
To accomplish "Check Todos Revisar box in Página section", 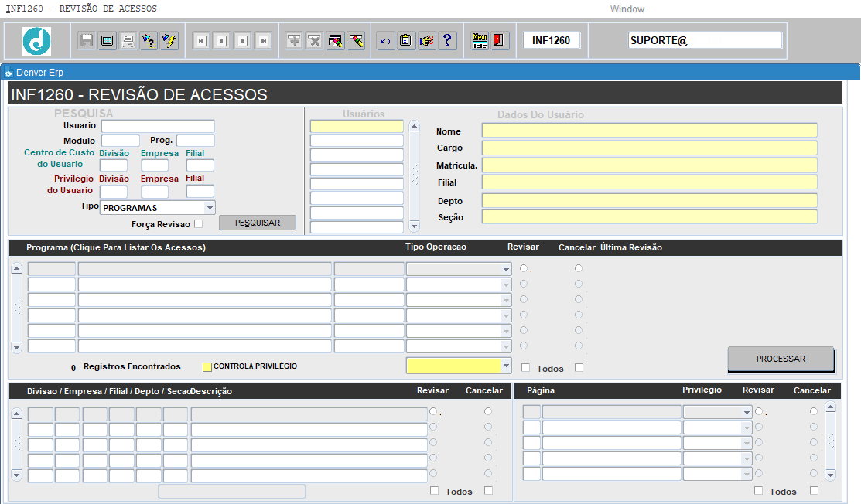I will click(x=758, y=490).
